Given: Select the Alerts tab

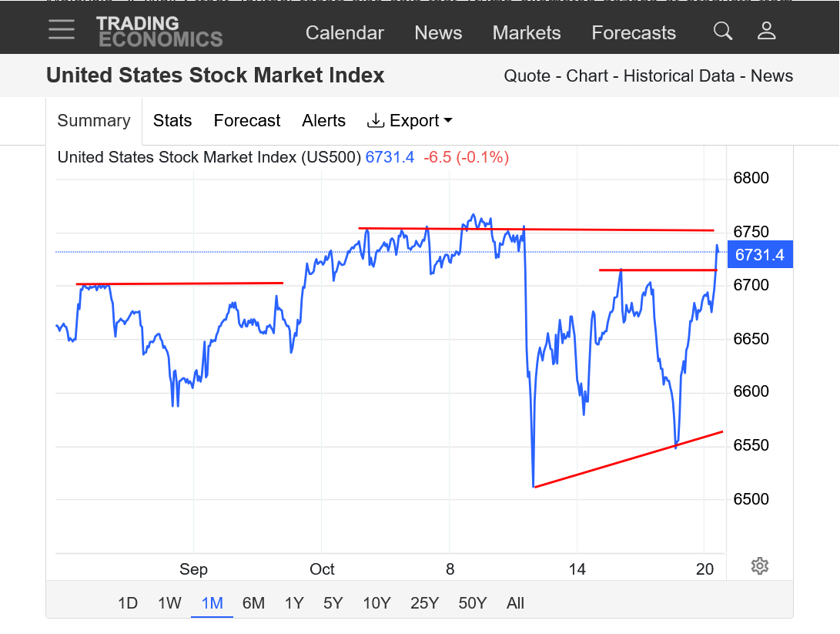Looking at the screenshot, I should pyautogui.click(x=323, y=121).
